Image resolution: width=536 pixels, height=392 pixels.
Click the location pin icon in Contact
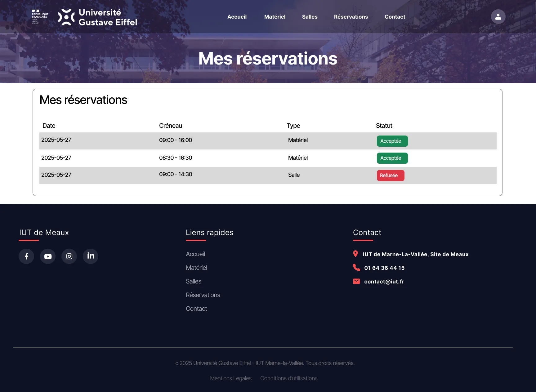pos(355,254)
